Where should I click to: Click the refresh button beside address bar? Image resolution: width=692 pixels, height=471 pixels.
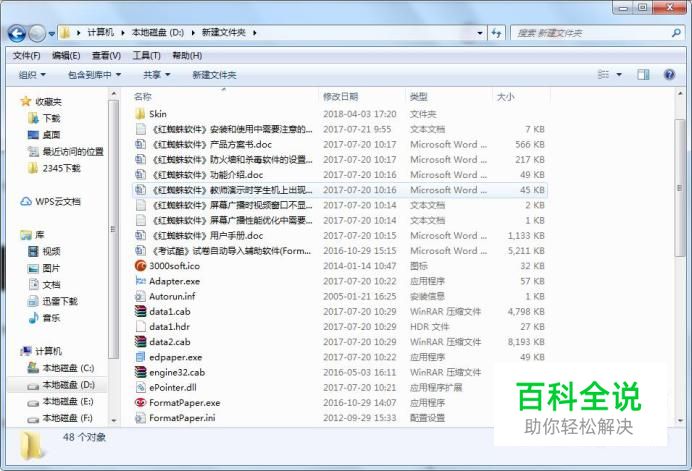496,33
